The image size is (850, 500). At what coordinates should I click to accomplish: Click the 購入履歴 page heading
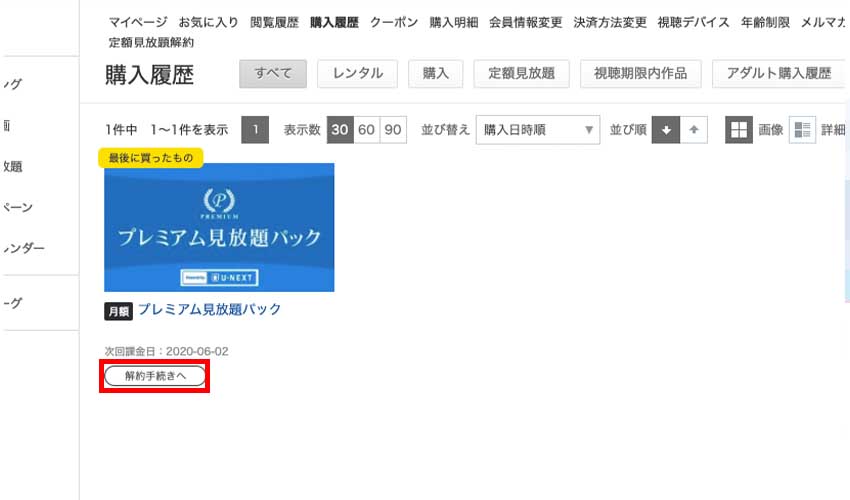150,74
